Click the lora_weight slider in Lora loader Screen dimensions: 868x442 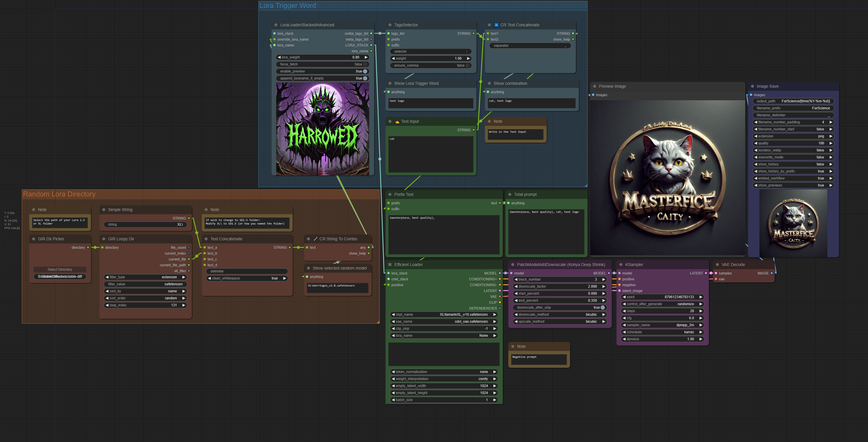click(322, 57)
